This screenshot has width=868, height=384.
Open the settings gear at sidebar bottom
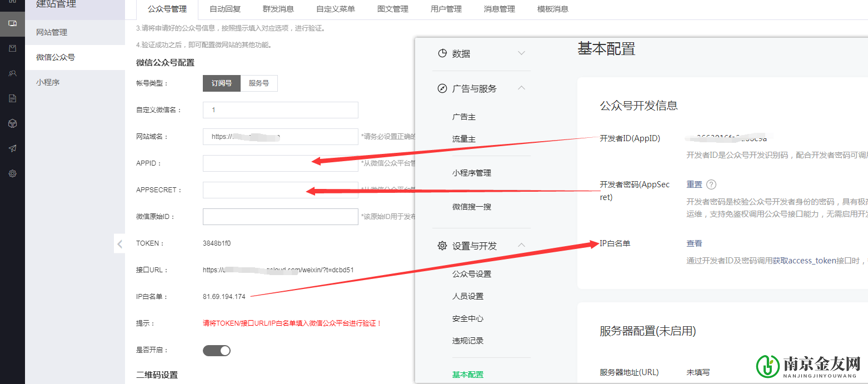click(12, 173)
